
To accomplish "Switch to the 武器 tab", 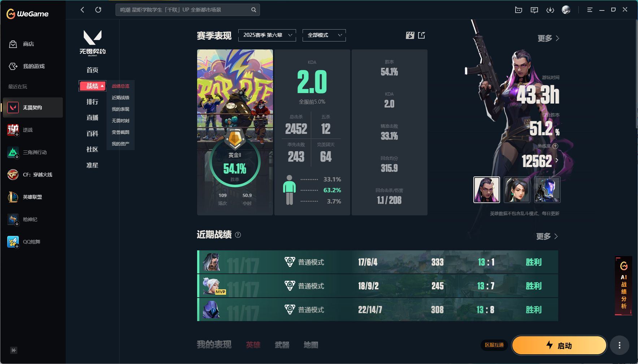I will [282, 345].
